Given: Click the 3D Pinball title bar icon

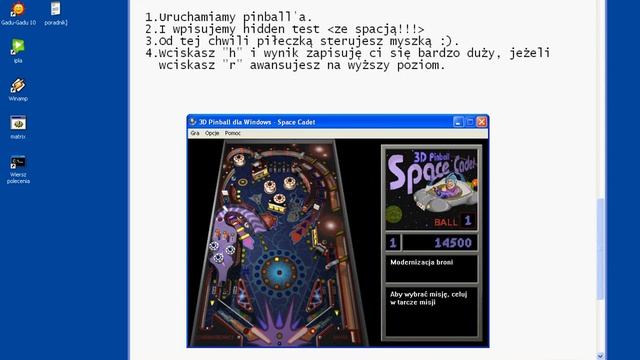Looking at the screenshot, I should [193, 122].
